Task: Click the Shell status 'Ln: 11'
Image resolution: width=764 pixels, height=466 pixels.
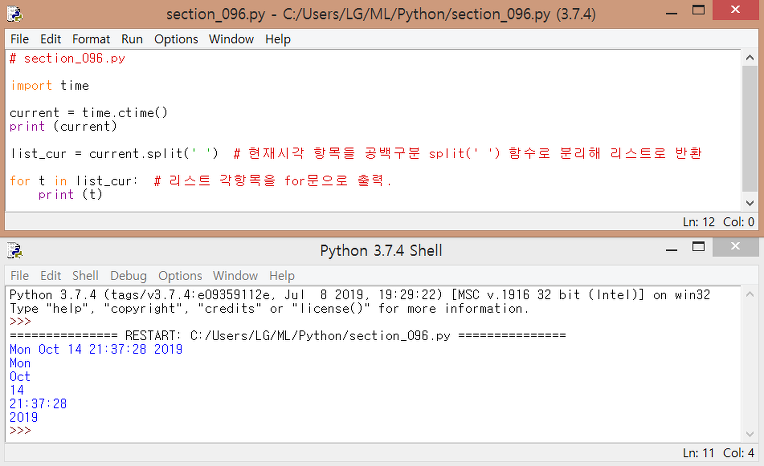Action: pyautogui.click(x=698, y=453)
